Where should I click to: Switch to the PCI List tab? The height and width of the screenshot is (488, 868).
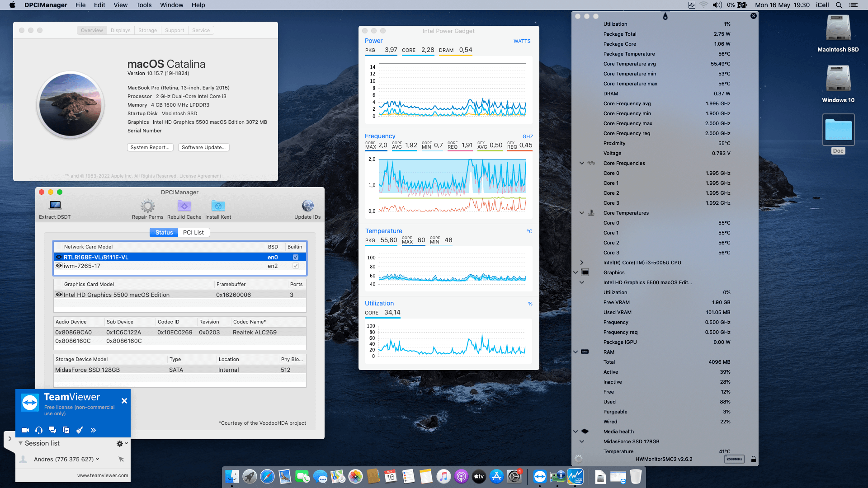[x=193, y=232]
